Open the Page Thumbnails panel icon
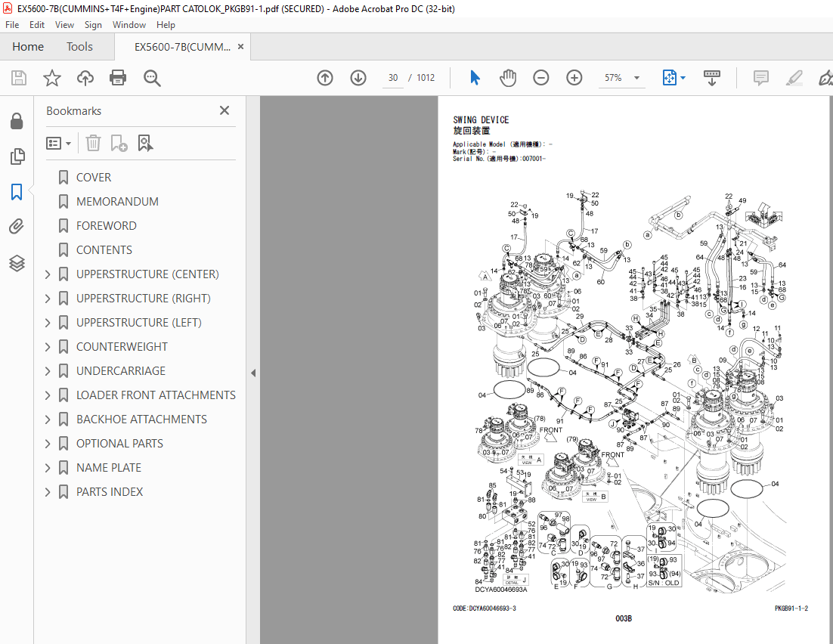Viewport: 833px width, 644px height. coord(17,156)
